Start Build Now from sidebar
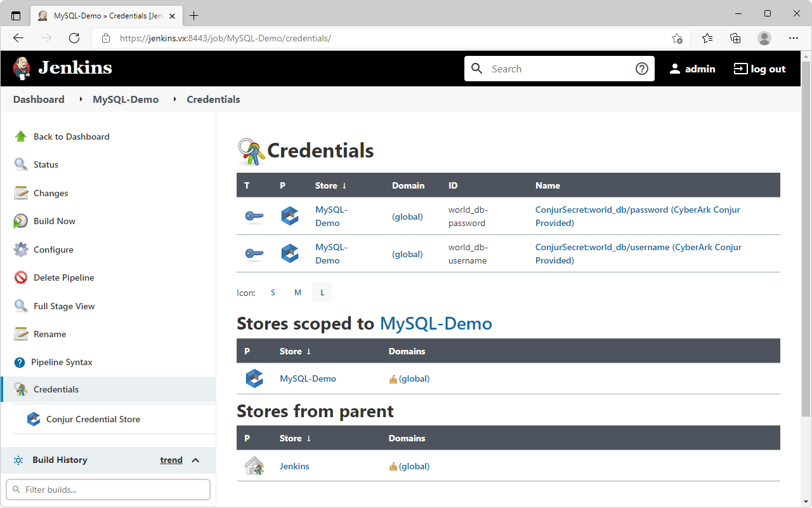 (x=55, y=221)
